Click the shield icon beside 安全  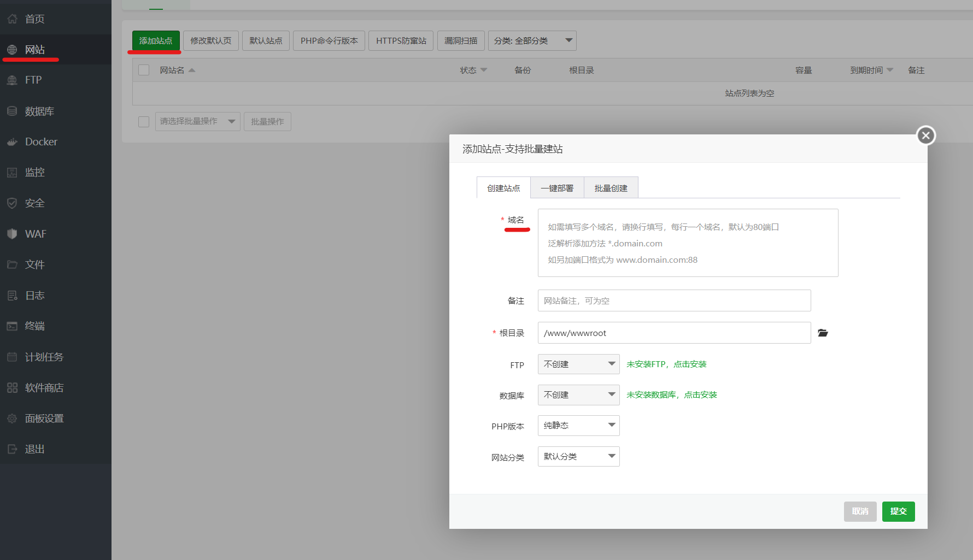point(12,203)
